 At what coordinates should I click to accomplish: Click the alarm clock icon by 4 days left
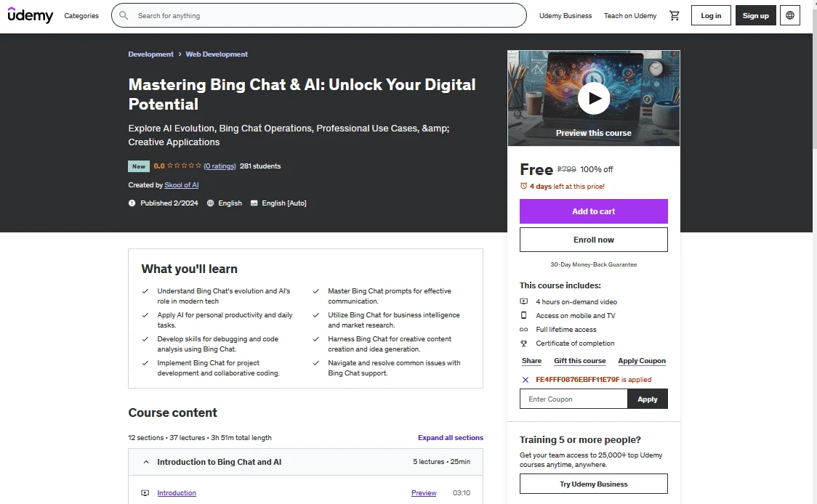coord(523,186)
